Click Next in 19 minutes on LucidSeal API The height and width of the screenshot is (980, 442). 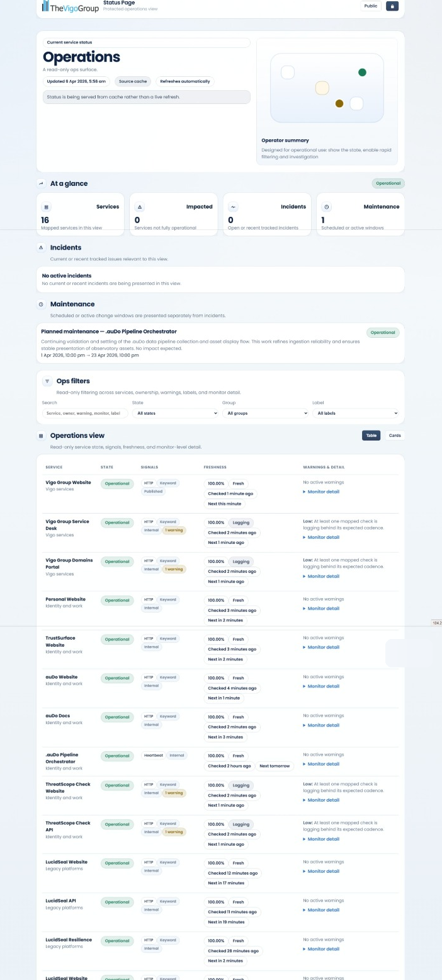226,922
